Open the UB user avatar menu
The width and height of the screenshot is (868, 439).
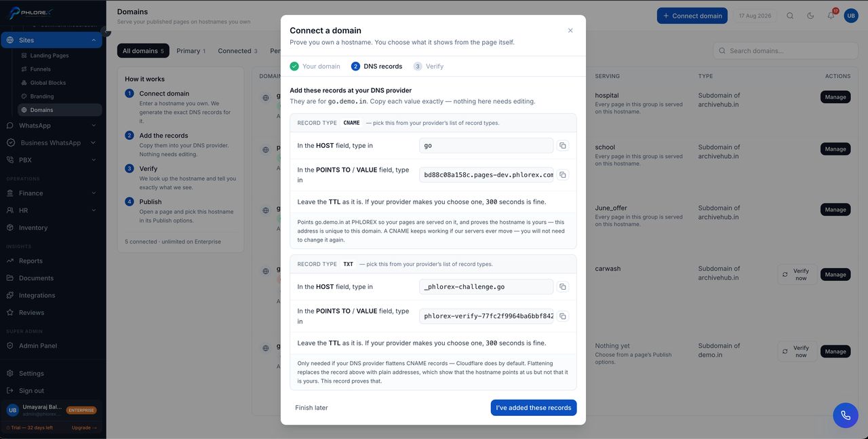[x=851, y=16]
